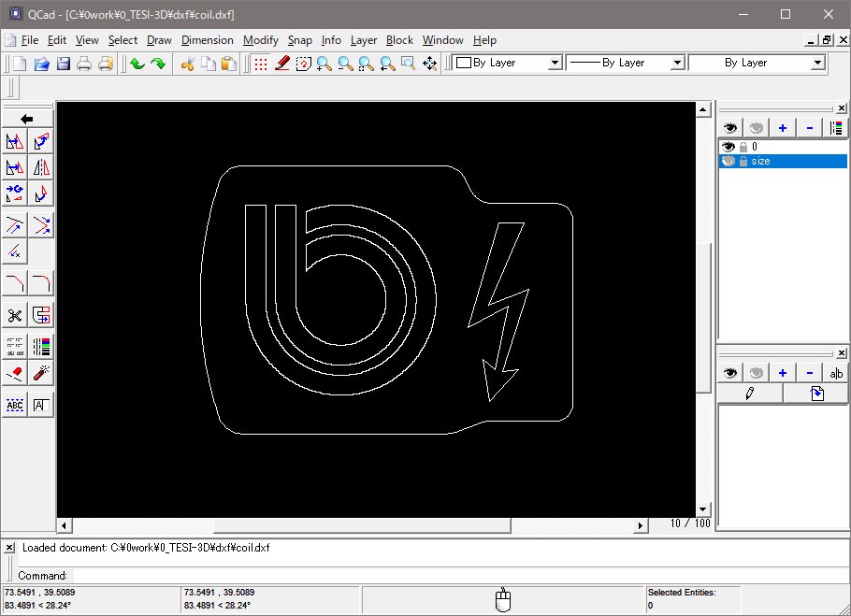Open the Dimension menu

(x=208, y=40)
